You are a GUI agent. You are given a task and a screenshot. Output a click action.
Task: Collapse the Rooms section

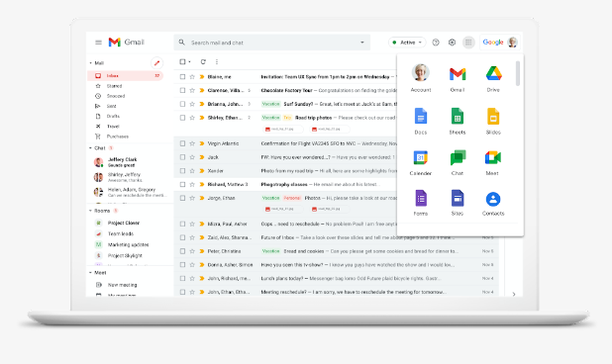coord(90,211)
